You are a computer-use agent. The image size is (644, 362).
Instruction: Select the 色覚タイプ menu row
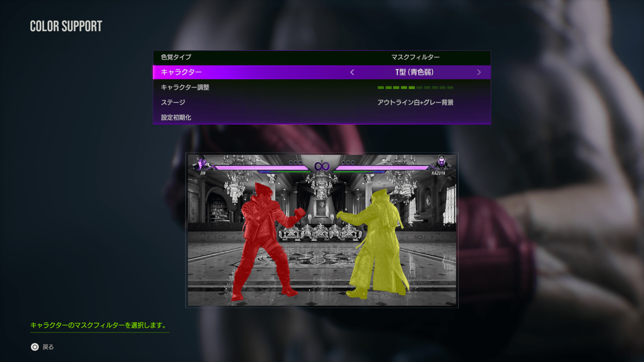coord(321,57)
